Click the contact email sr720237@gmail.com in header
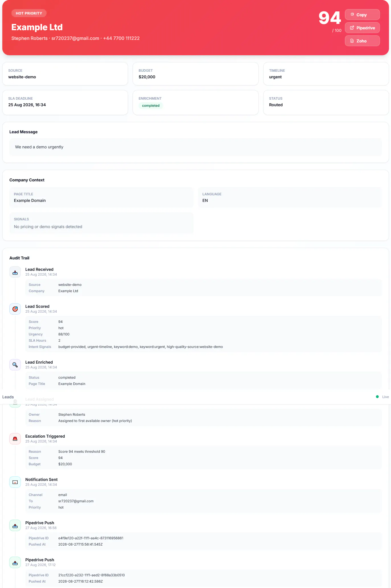This screenshot has width=391, height=588. point(75,38)
